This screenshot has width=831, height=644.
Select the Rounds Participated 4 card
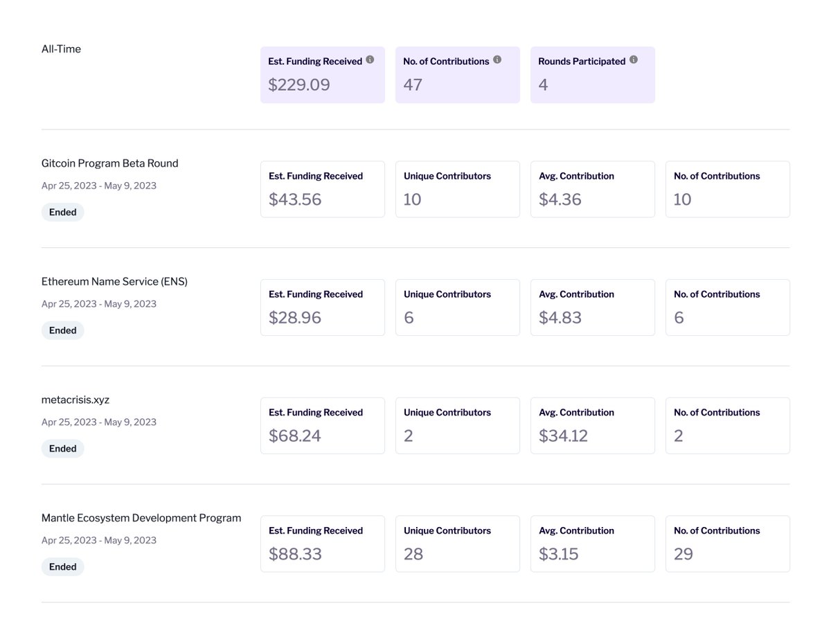(x=593, y=75)
